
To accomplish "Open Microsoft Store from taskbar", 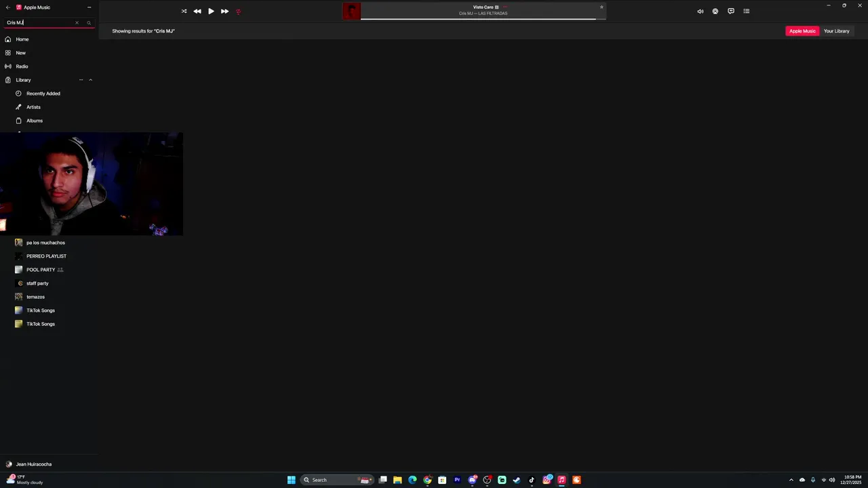I will coord(442,480).
